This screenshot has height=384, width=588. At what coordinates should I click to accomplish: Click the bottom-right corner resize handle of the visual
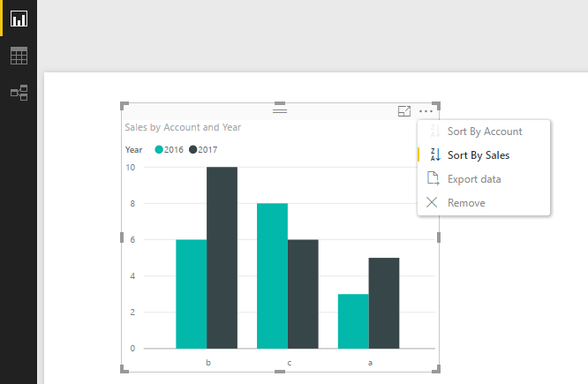436,369
